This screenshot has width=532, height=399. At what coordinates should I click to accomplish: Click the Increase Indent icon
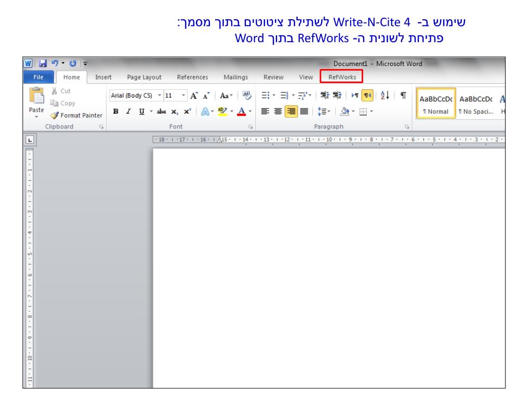point(337,96)
